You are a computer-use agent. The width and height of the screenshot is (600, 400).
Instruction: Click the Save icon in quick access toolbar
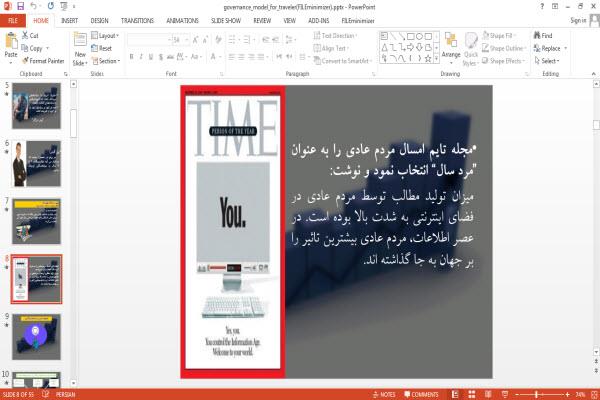20,6
